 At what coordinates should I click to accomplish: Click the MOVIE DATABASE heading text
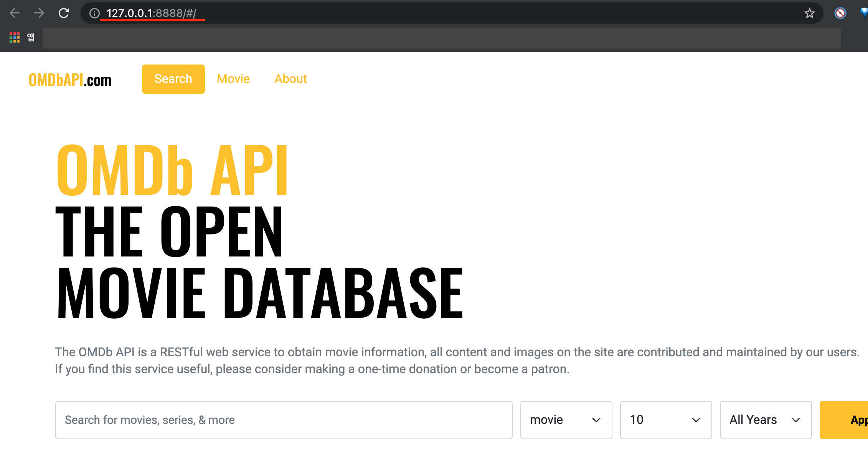click(260, 293)
